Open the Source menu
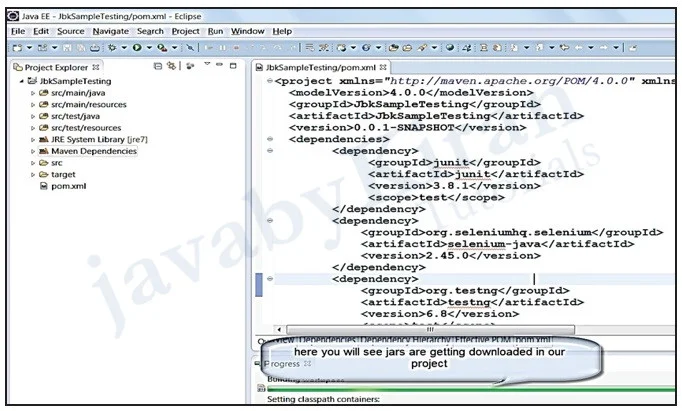682x411 pixels. click(70, 31)
